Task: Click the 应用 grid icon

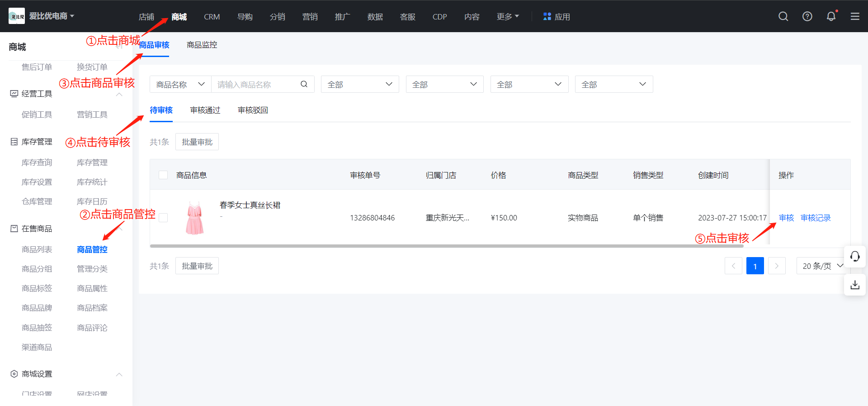Action: 547,16
